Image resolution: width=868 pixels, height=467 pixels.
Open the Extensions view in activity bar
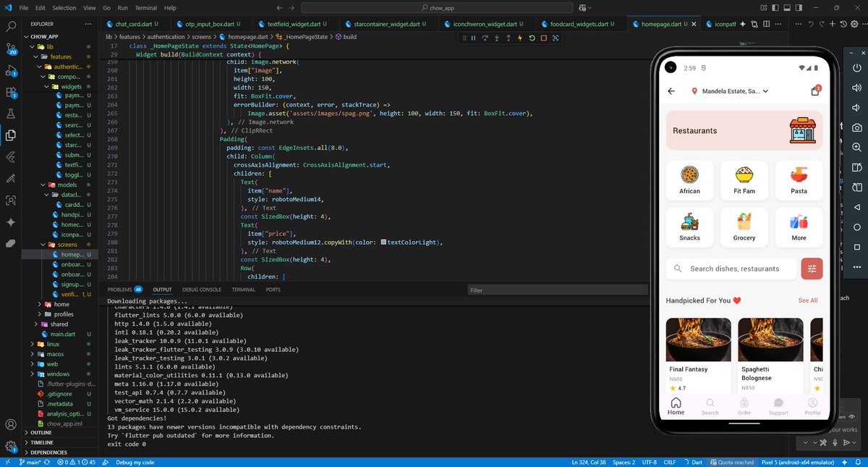(x=11, y=92)
